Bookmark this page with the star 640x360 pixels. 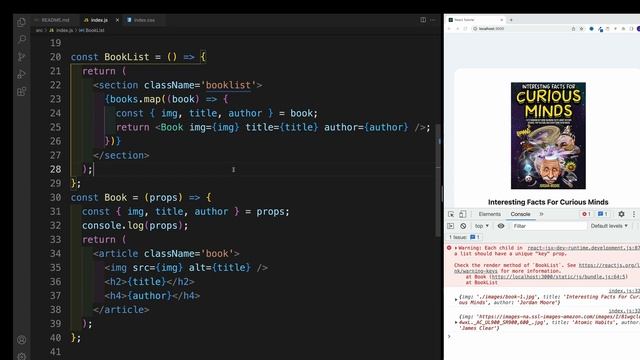582,29
